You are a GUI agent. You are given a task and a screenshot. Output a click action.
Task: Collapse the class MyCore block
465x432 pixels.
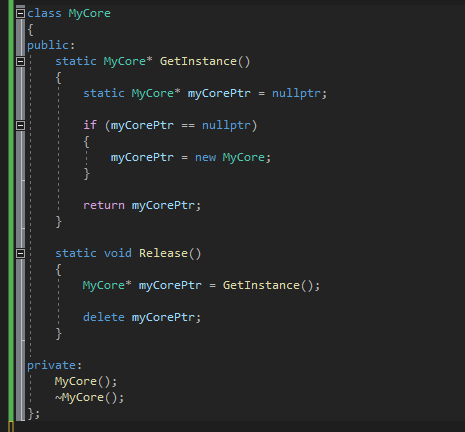(x=20, y=13)
